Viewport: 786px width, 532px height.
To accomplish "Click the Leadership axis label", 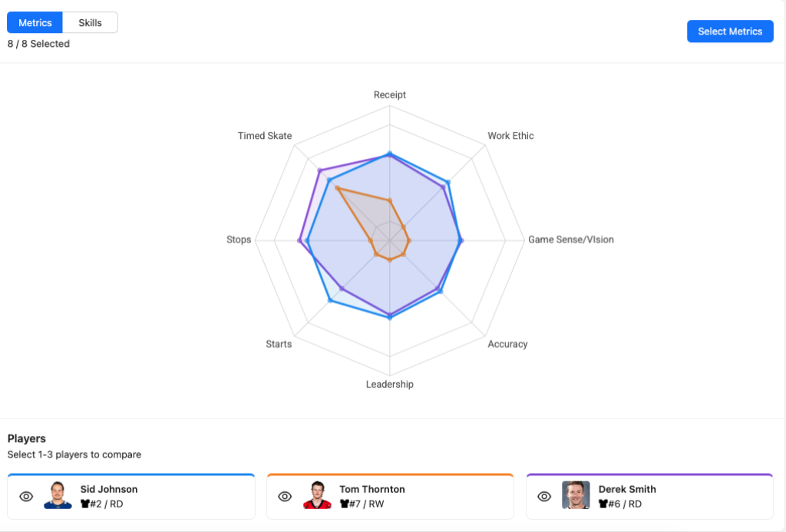I will click(390, 384).
